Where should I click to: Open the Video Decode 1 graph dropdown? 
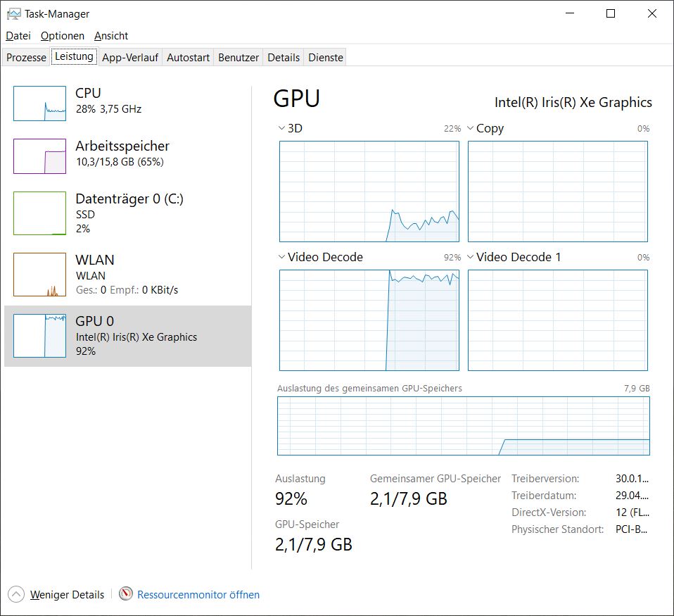471,257
